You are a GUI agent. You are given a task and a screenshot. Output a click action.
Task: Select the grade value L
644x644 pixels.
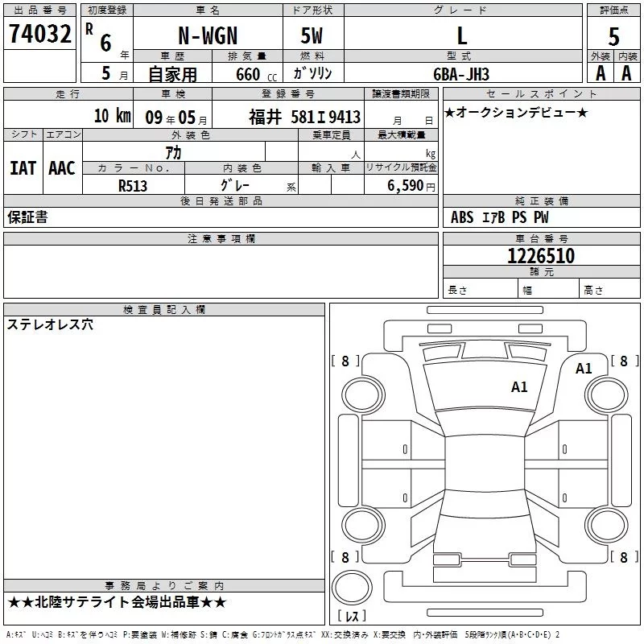click(462, 35)
